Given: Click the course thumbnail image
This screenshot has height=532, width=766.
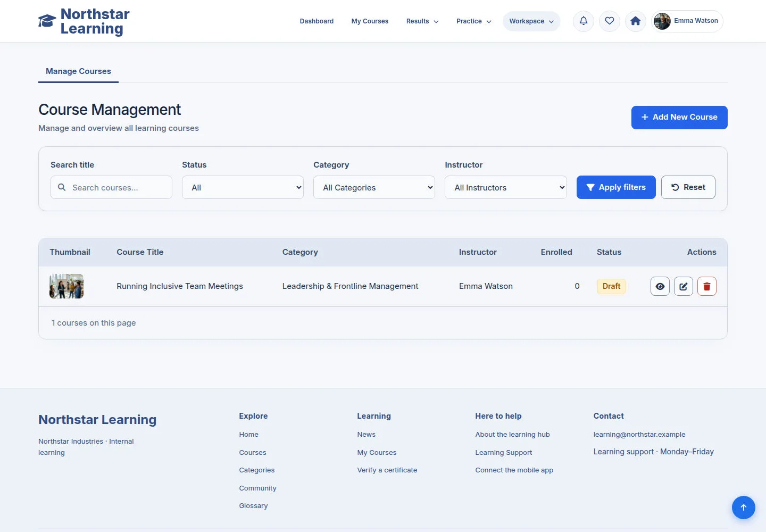Looking at the screenshot, I should 66,286.
